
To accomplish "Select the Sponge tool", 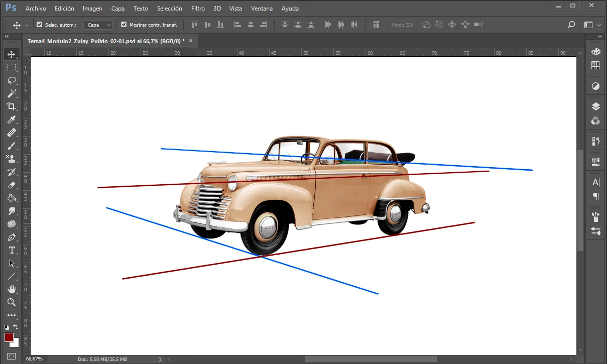I will (12, 224).
